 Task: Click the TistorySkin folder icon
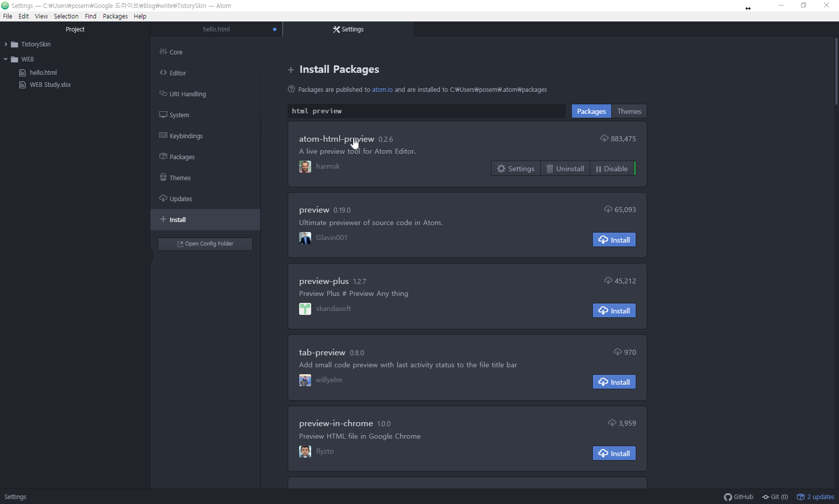pyautogui.click(x=14, y=44)
